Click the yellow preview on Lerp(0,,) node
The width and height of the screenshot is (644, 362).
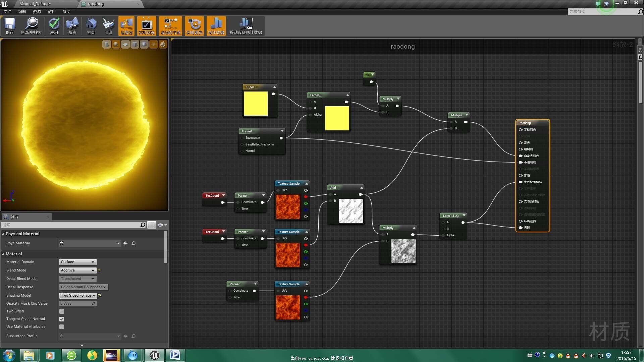click(x=337, y=118)
